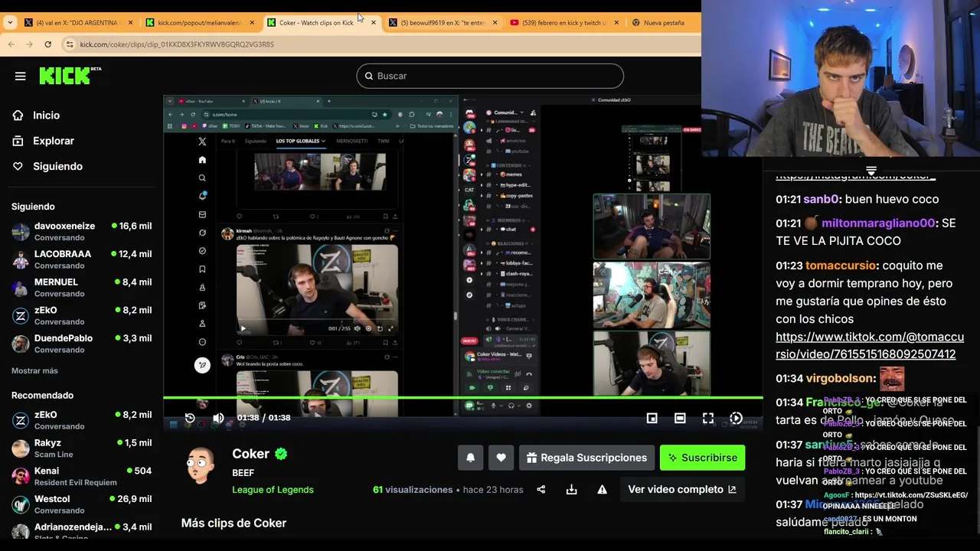Viewport: 980px width, 551px height.
Task: Seek on the green clip progress bar
Action: [463, 397]
